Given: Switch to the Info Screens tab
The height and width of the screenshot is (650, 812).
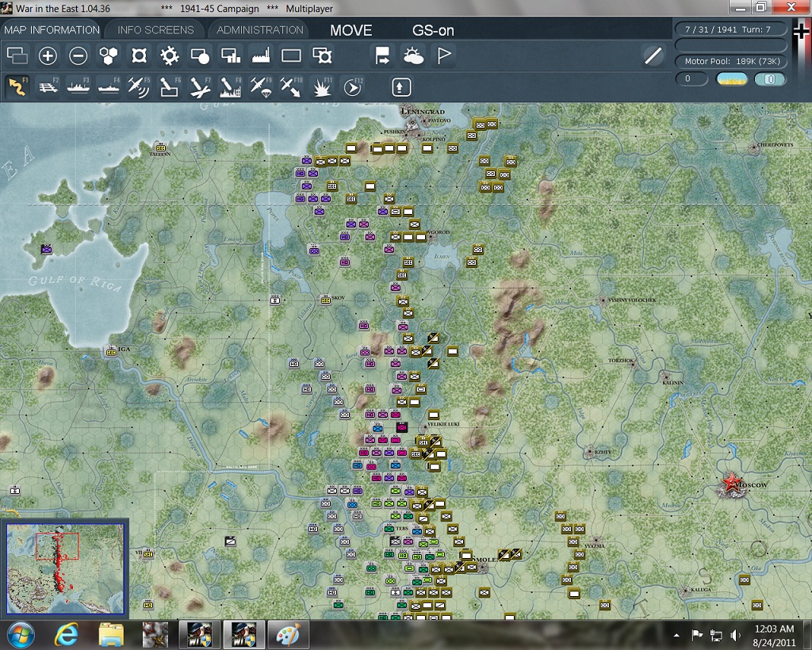Looking at the screenshot, I should 155,30.
